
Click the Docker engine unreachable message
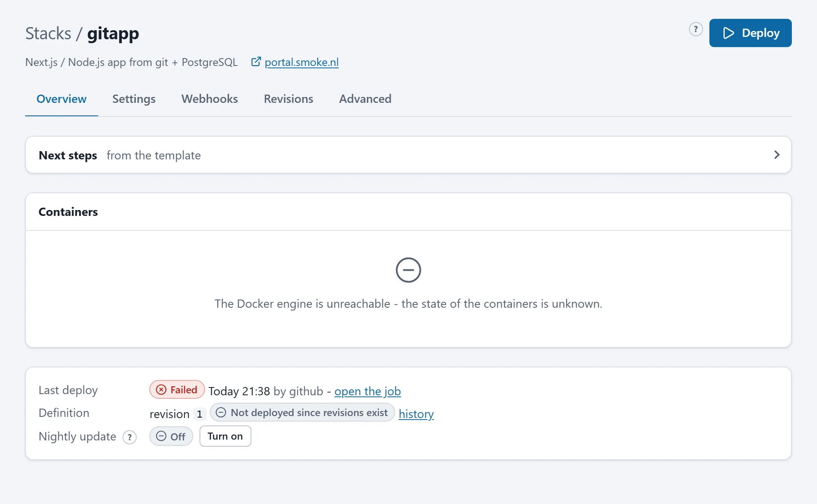click(408, 303)
